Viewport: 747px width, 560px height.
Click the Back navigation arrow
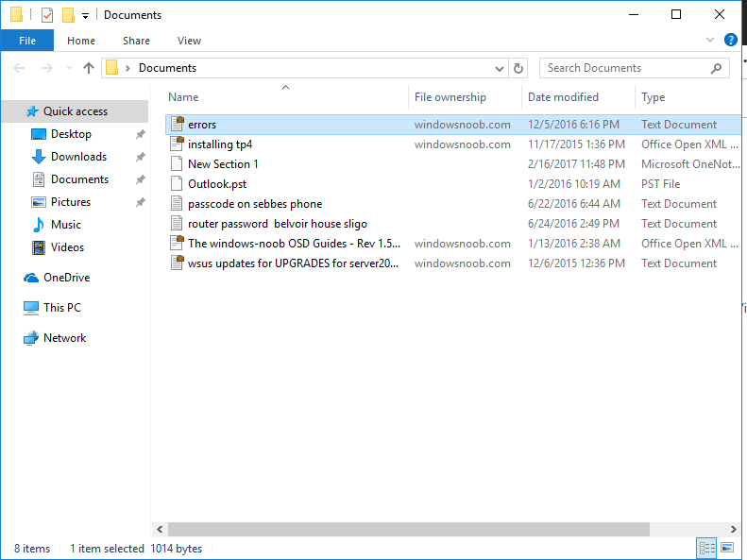click(x=19, y=68)
